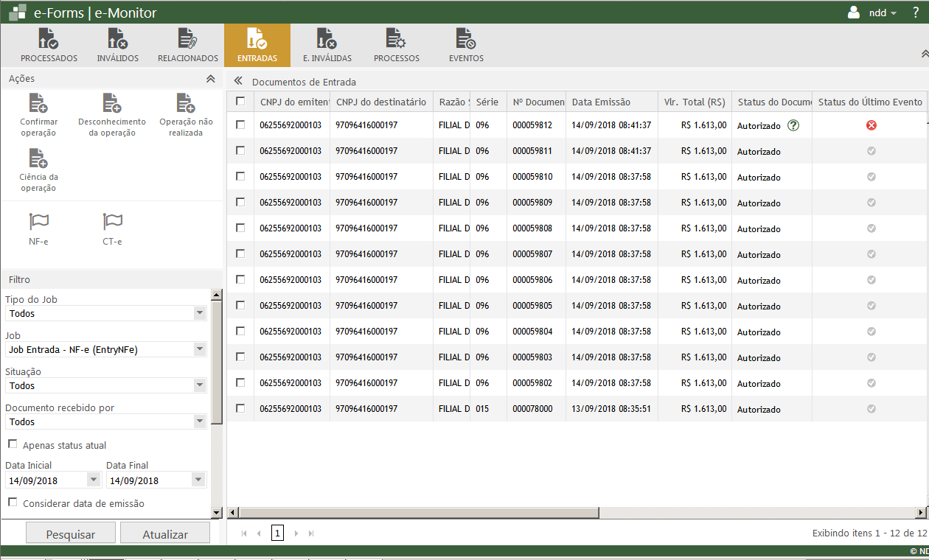Click the Atualizar button
The height and width of the screenshot is (560, 929).
point(165,534)
